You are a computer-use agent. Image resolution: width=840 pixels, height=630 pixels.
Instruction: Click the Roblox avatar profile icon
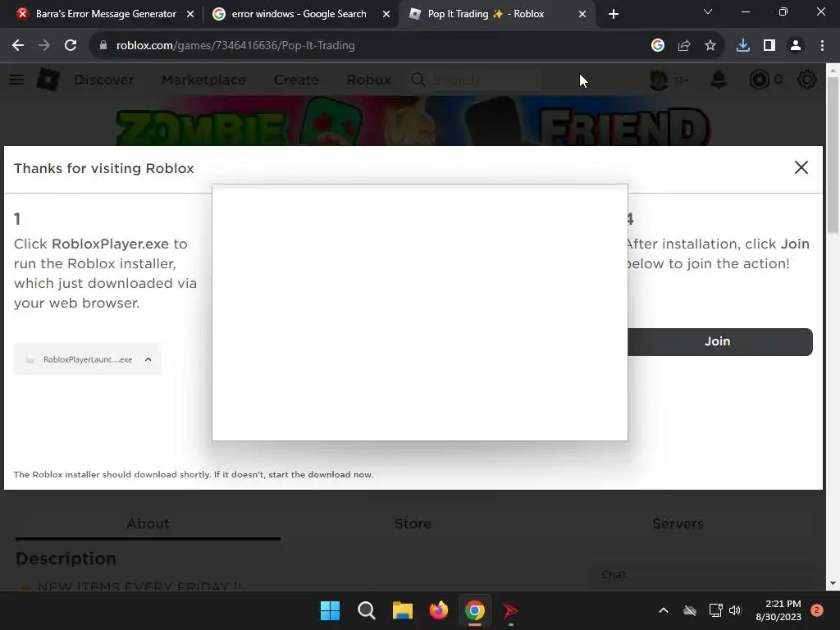pyautogui.click(x=659, y=80)
